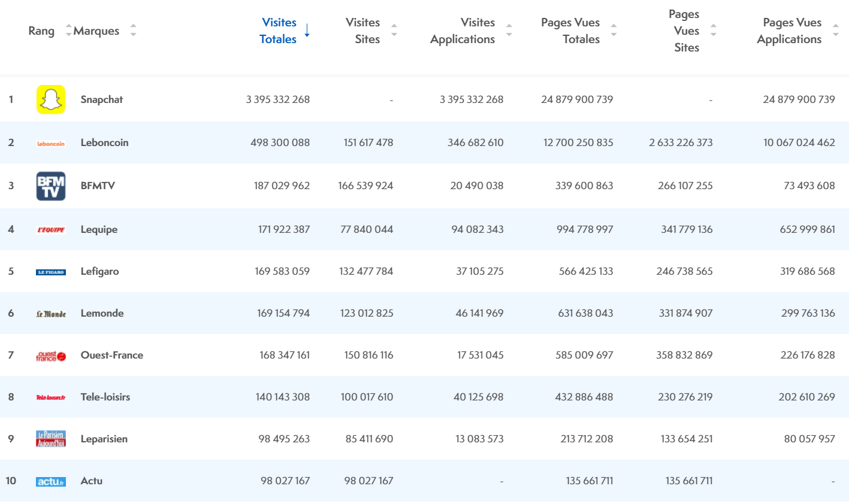Viewport: 849px width, 504px height.
Task: Click Snapchat total visits 3 395 332 268
Action: tap(278, 99)
